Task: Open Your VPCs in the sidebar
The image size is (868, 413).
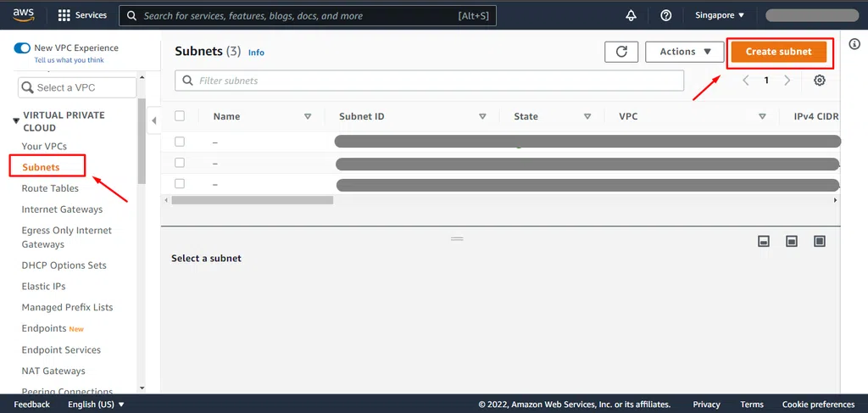Action: [x=44, y=146]
